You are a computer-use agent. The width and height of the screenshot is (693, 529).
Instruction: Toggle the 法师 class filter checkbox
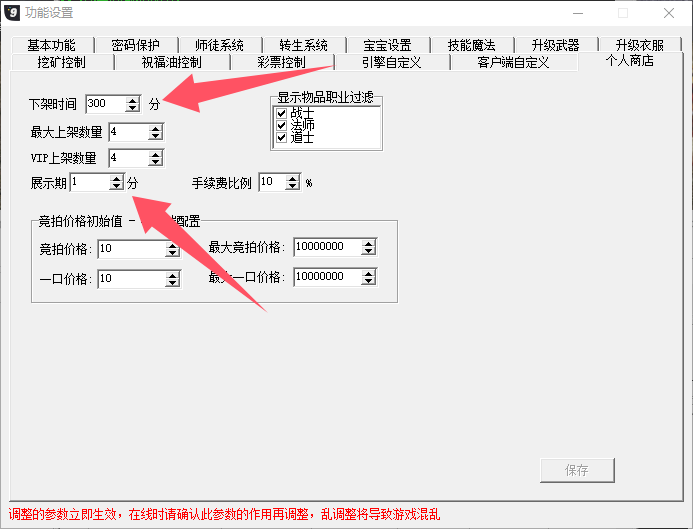pyautogui.click(x=282, y=126)
